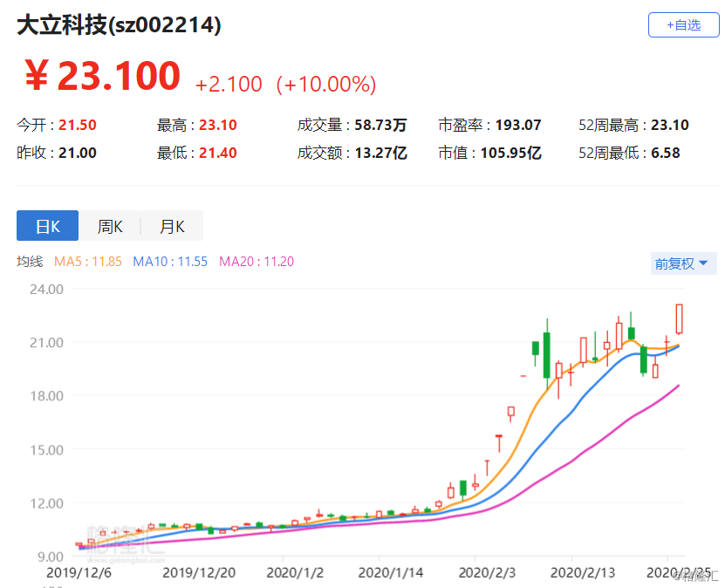Screen dimensions: 725x588
Task: Click the change value +2.100
Action: click(x=229, y=85)
